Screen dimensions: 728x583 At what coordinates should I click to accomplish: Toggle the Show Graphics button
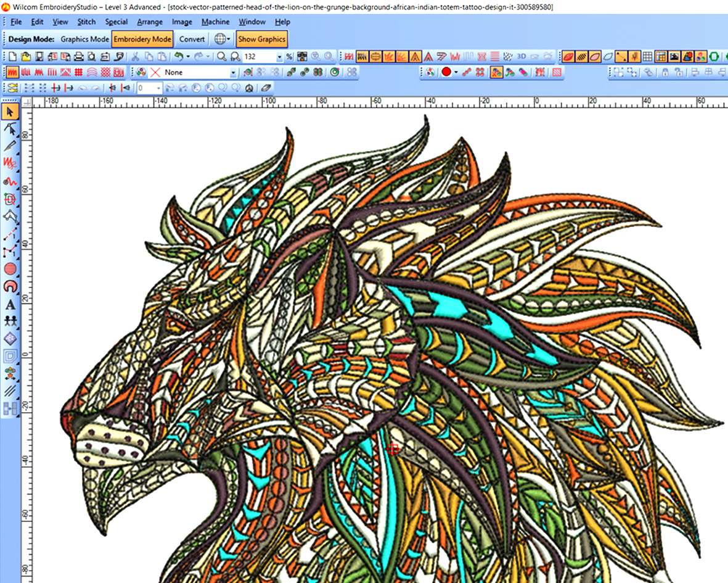[261, 39]
